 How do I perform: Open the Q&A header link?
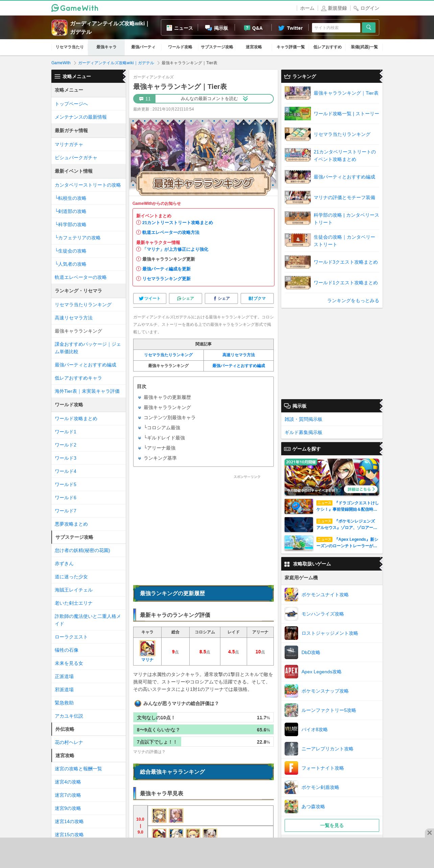click(254, 28)
